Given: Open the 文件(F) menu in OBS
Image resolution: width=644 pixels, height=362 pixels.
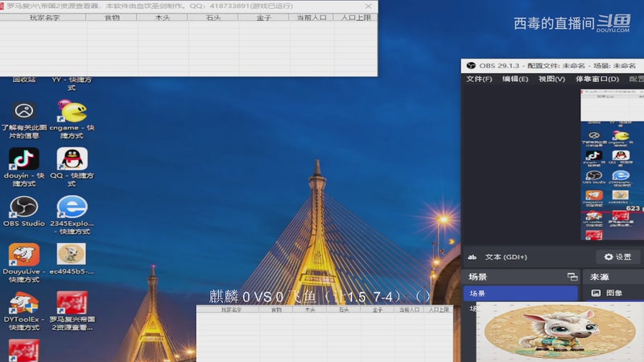Looking at the screenshot, I should click(x=479, y=79).
